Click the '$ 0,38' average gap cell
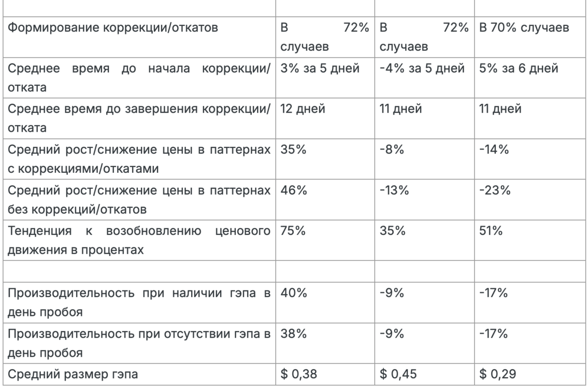Screen dimensions: 588x389 (298, 374)
